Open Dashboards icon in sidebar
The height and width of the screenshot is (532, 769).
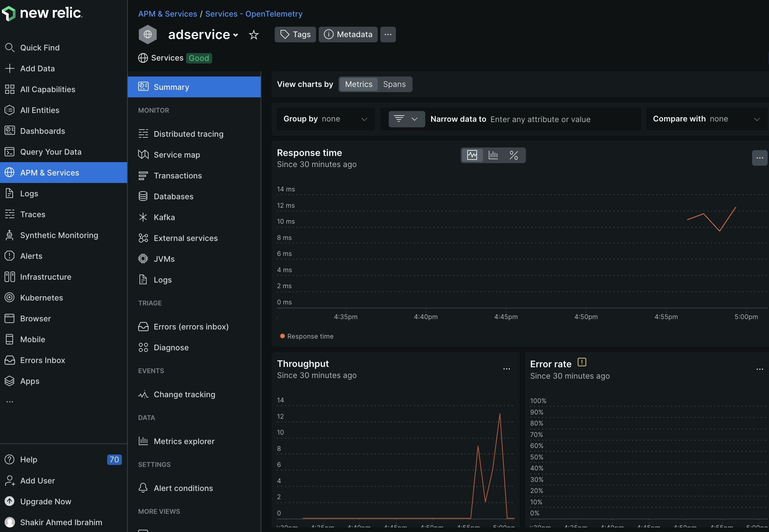point(10,131)
